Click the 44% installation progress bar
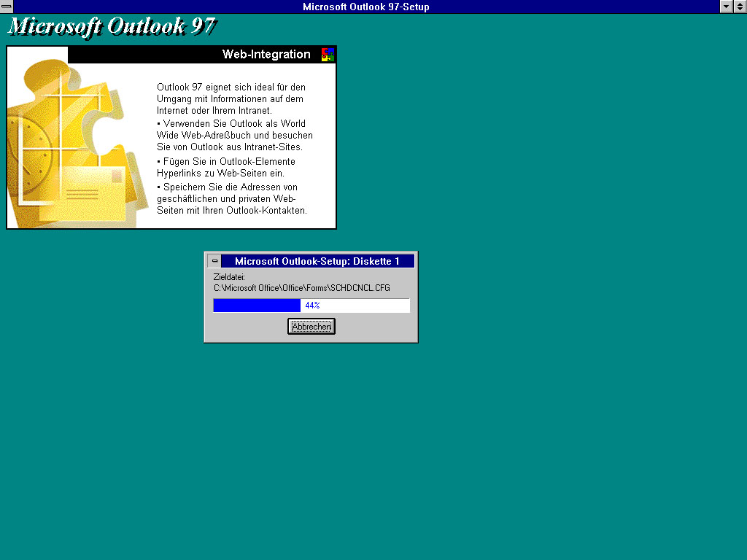The width and height of the screenshot is (747, 560). pyautogui.click(x=311, y=306)
